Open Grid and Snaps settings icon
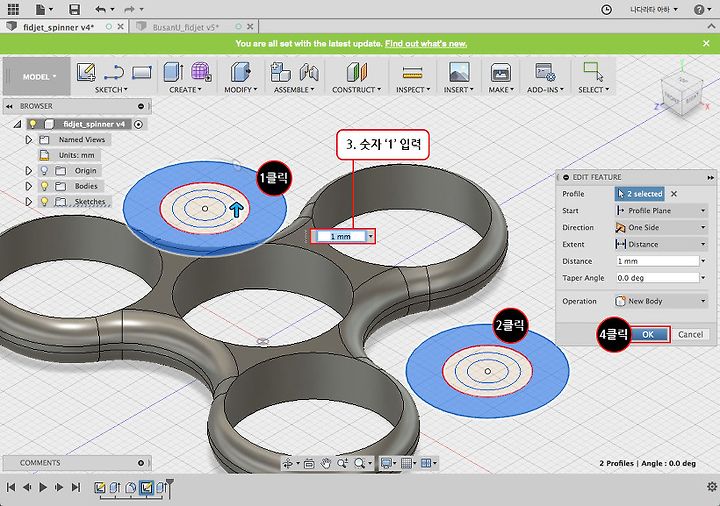The image size is (720, 506). [x=406, y=463]
